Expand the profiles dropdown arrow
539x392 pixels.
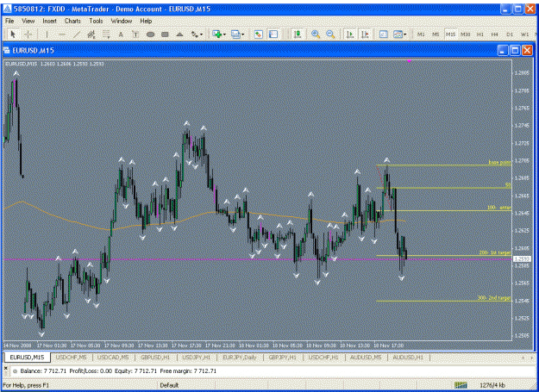243,34
